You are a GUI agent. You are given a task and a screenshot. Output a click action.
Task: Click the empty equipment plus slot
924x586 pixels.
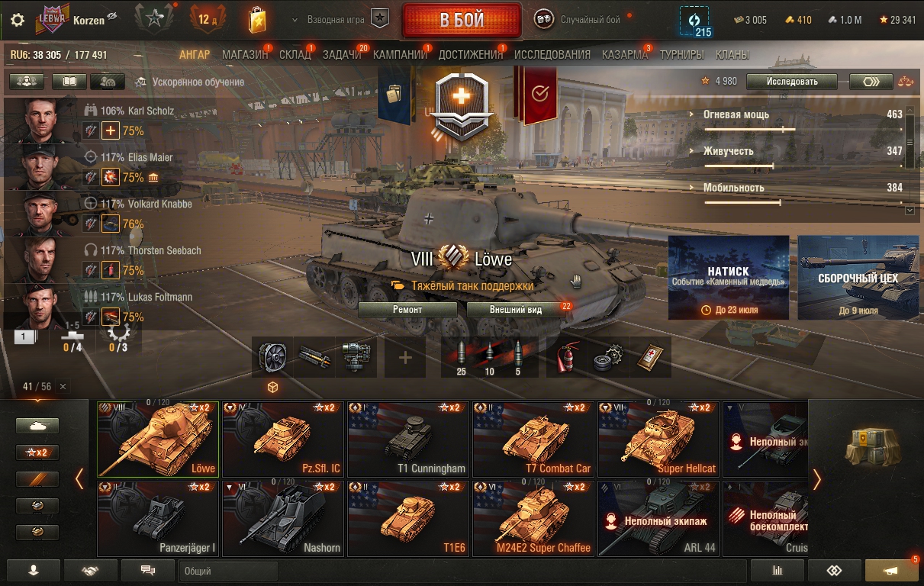tap(405, 357)
